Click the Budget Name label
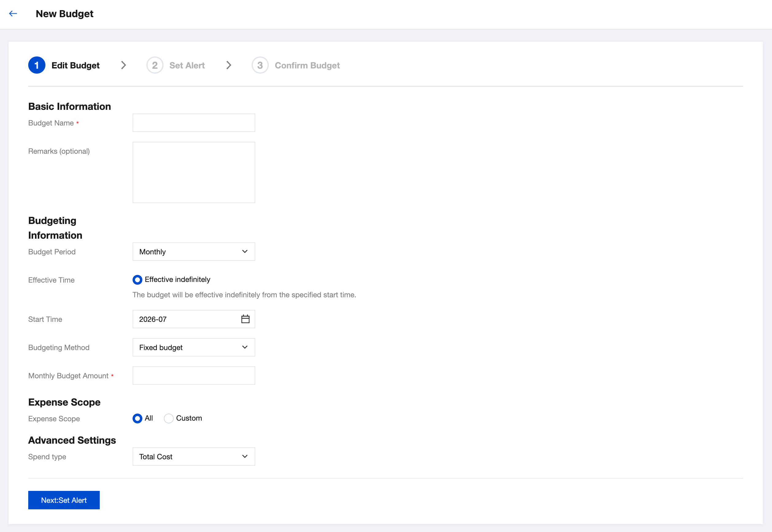This screenshot has width=772, height=532. pyautogui.click(x=51, y=123)
